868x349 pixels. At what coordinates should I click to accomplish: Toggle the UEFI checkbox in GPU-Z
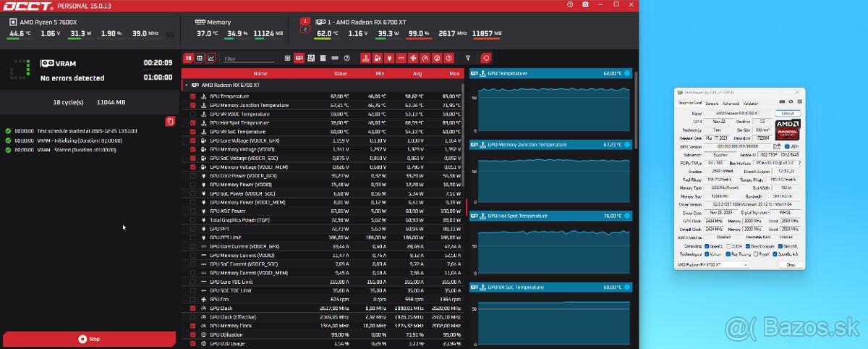(787, 146)
